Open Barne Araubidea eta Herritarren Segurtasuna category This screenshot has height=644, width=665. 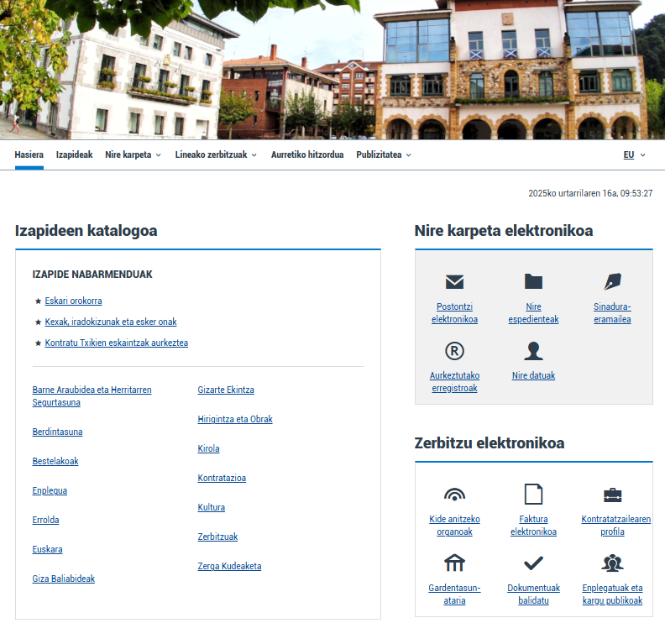[x=92, y=396]
